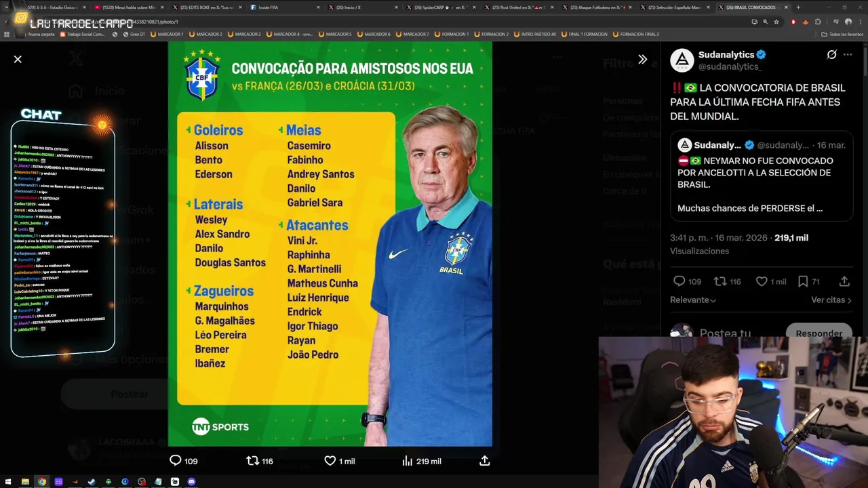Viewport: 868px width, 488px height.
Task: Open the MARCADOR 3 bookmark
Action: (244, 34)
